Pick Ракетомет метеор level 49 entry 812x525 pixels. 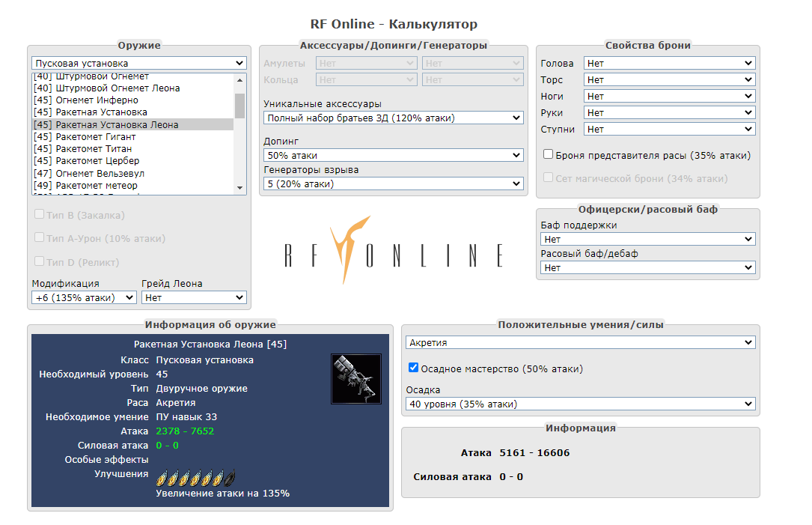[x=97, y=185]
